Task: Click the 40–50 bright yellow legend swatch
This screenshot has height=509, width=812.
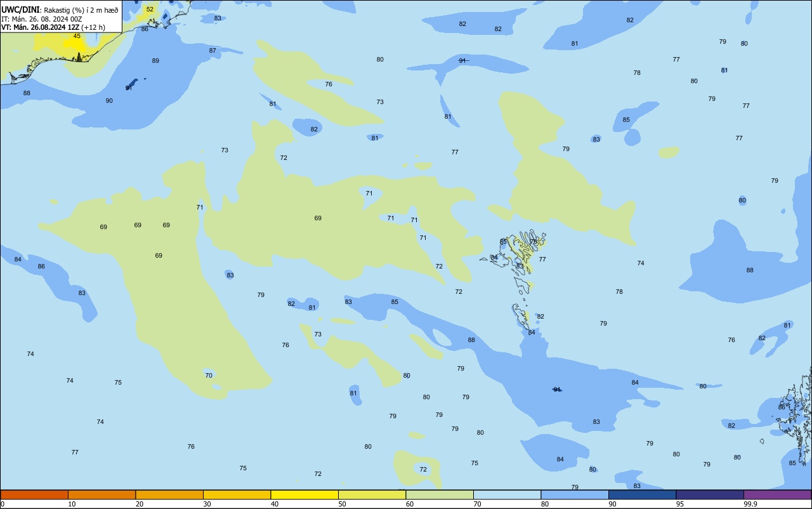Action: (x=304, y=494)
